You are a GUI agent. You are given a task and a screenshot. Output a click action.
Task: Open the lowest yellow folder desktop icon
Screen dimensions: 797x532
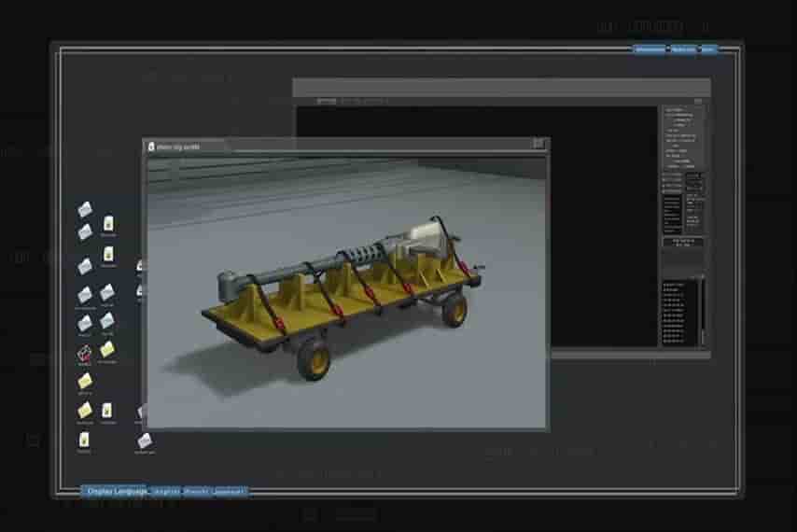(x=85, y=411)
